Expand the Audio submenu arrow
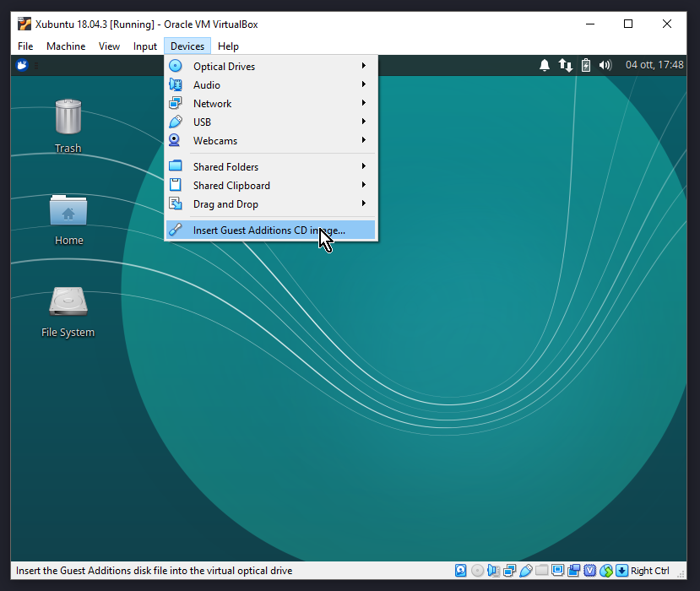The height and width of the screenshot is (591, 700). click(364, 84)
